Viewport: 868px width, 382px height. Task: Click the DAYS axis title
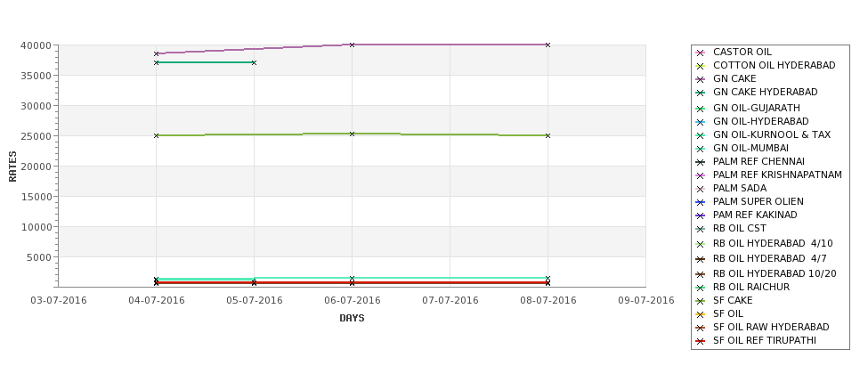click(x=352, y=318)
